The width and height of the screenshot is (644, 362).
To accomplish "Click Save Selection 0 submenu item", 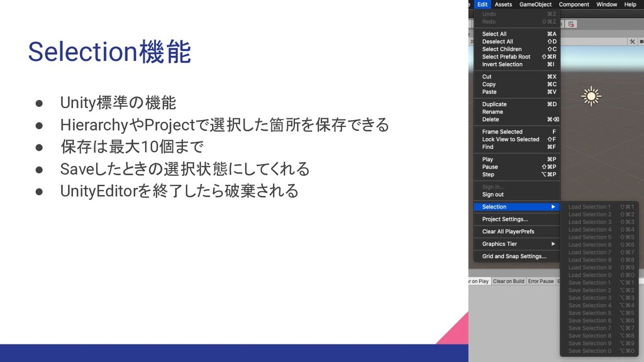I will pos(601,351).
